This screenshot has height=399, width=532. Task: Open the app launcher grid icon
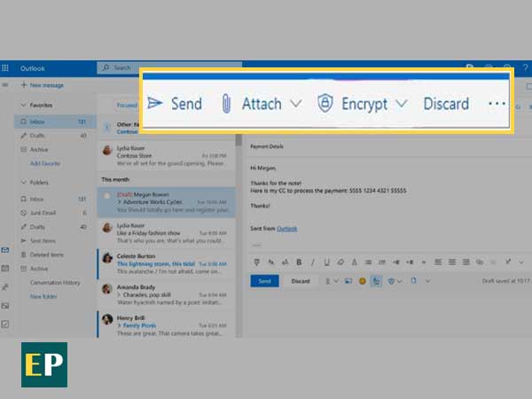click(x=5, y=68)
